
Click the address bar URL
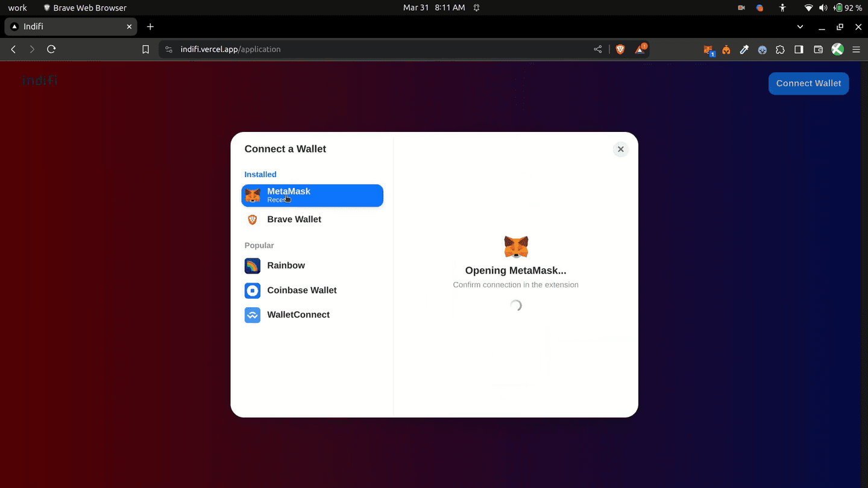pyautogui.click(x=231, y=49)
